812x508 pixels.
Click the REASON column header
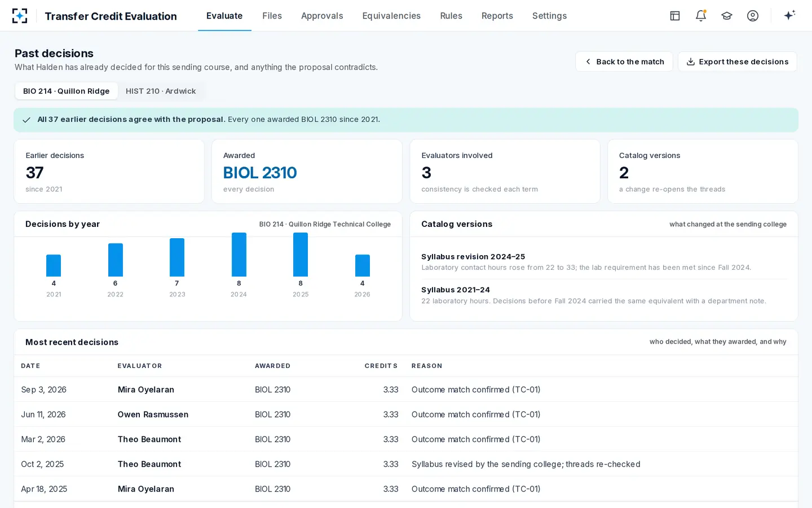click(427, 366)
